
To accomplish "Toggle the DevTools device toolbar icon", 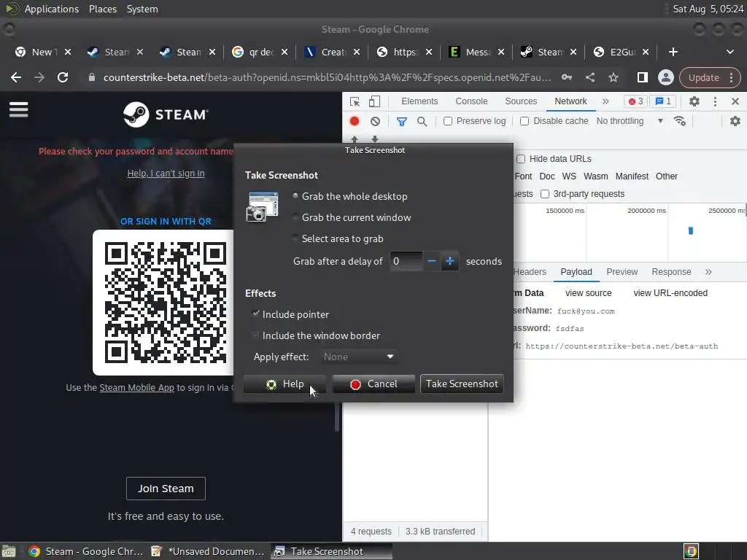I will [x=374, y=101].
